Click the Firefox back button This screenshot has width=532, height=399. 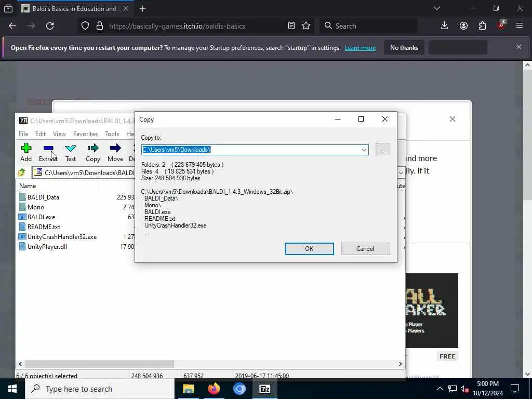point(12,26)
